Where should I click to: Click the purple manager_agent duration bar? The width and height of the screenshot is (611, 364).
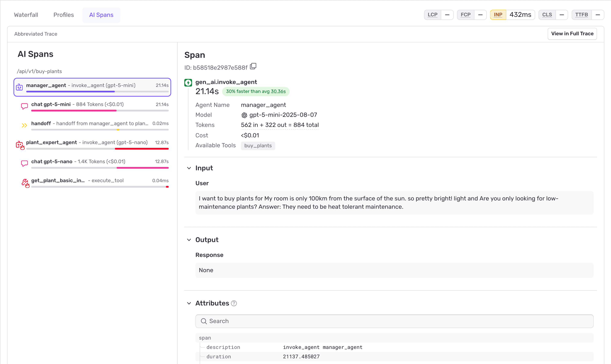pyautogui.click(x=70, y=91)
